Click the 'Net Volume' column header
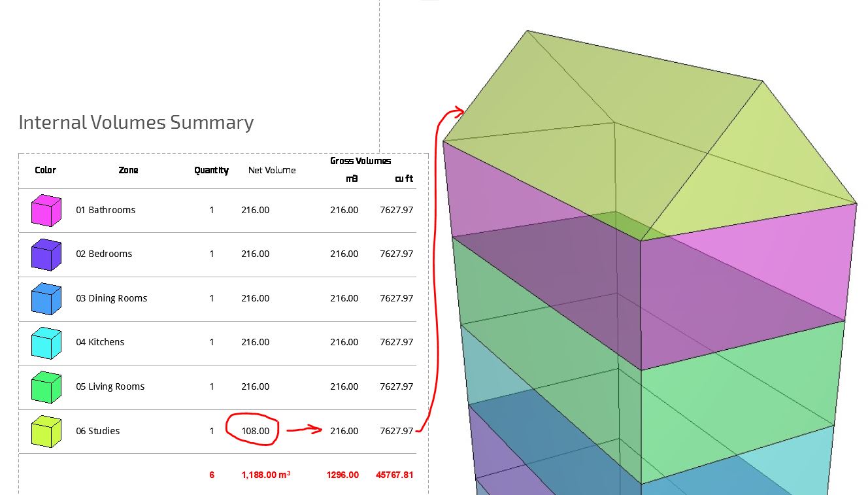The height and width of the screenshot is (495, 868). point(272,170)
